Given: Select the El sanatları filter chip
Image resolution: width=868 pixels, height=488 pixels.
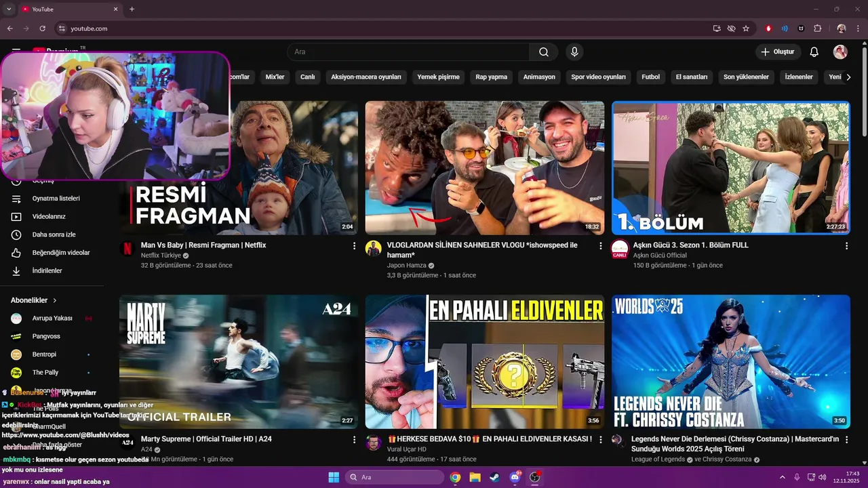Looking at the screenshot, I should (692, 77).
